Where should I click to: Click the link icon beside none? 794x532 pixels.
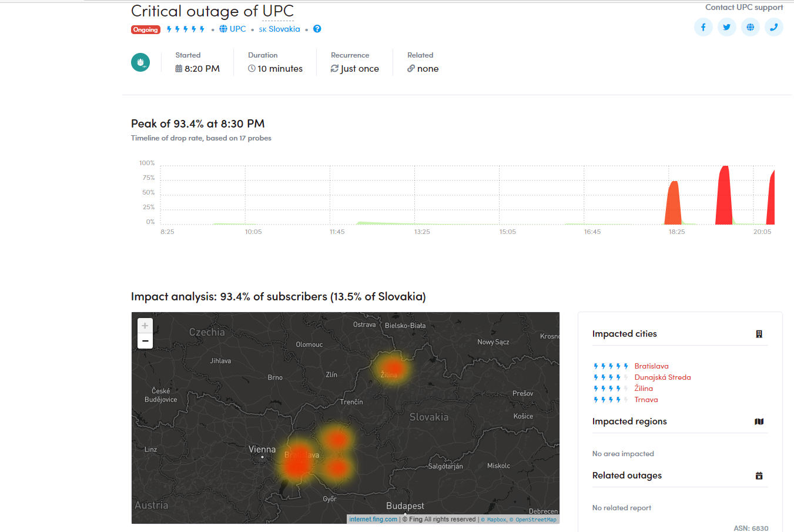coord(411,69)
